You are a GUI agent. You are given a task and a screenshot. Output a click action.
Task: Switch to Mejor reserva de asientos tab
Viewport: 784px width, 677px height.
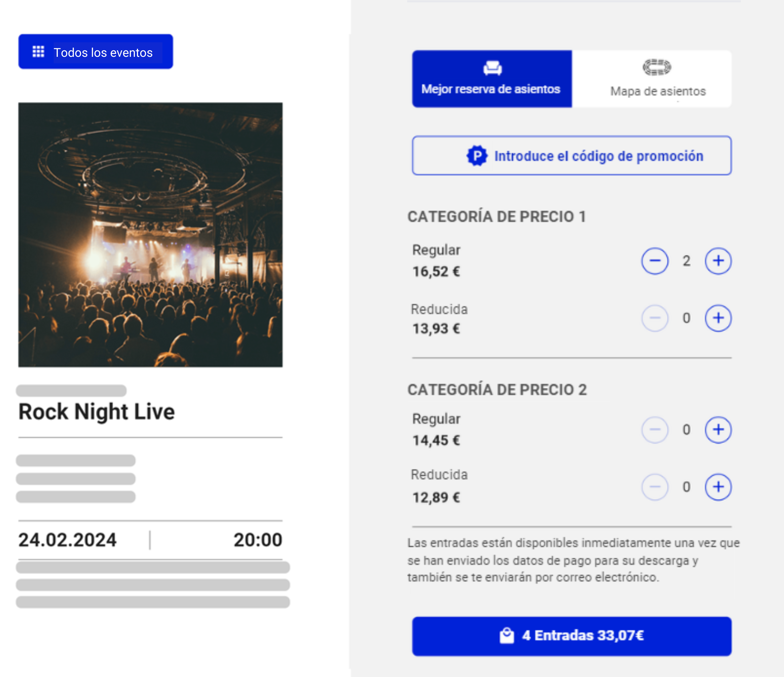point(491,79)
